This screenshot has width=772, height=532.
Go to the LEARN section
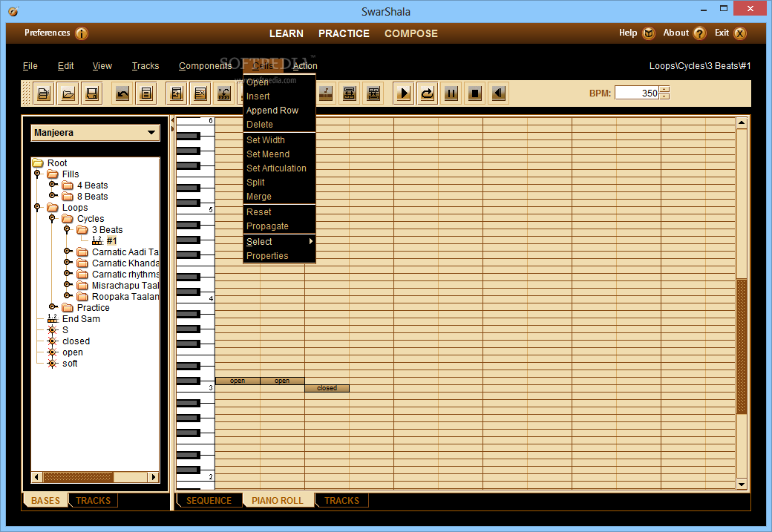coord(286,33)
